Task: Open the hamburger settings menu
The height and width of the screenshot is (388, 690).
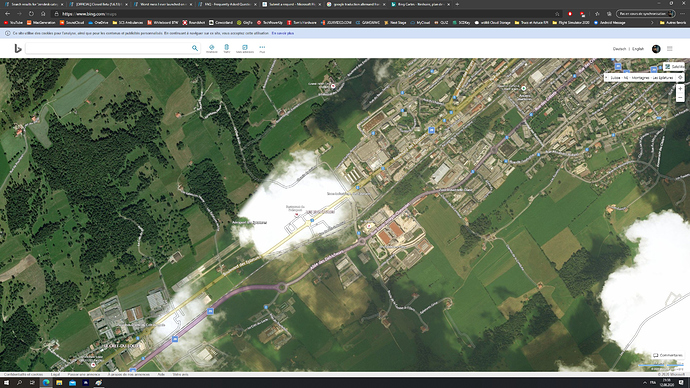Action: 670,49
